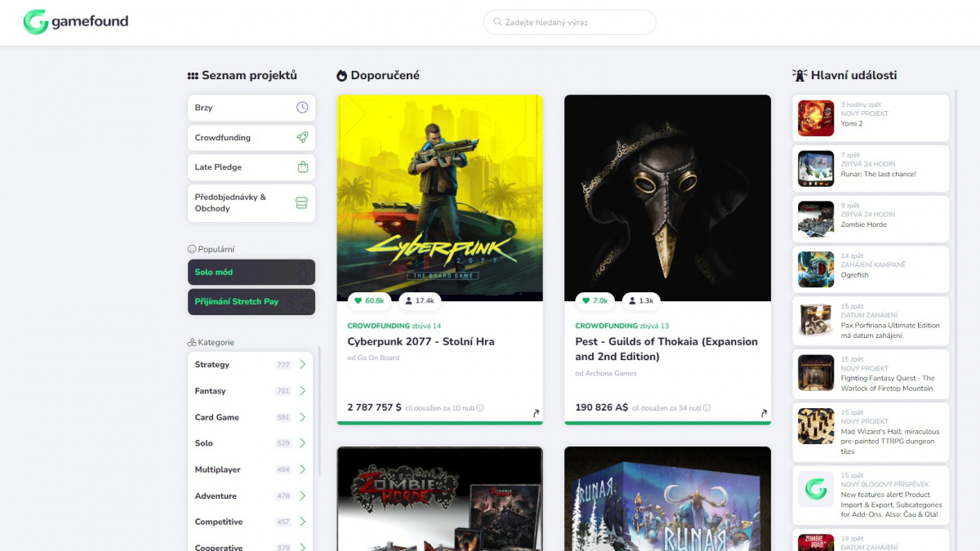Image resolution: width=980 pixels, height=551 pixels.
Task: Click the green progress bar under Cyberpunk 2077
Action: (x=439, y=423)
